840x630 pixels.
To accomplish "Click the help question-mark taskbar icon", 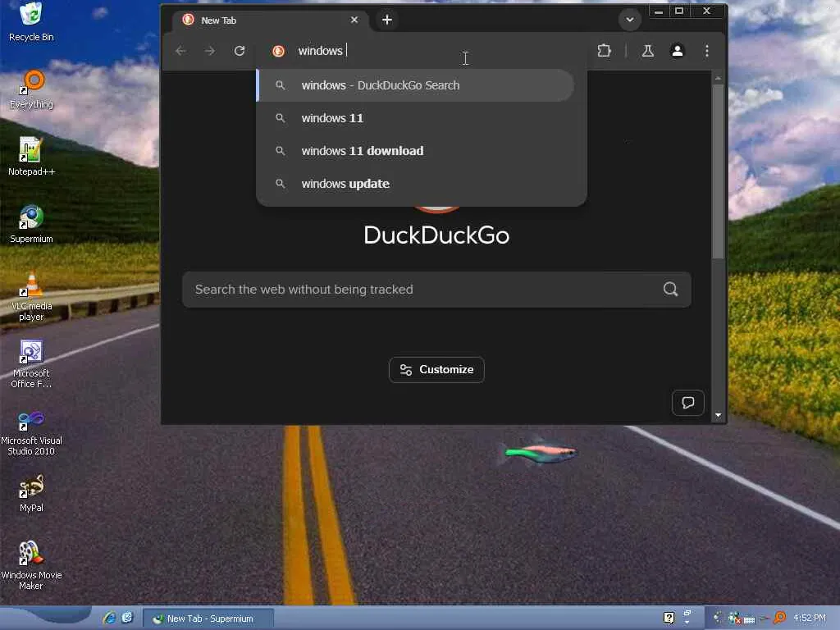I will pyautogui.click(x=669, y=618).
